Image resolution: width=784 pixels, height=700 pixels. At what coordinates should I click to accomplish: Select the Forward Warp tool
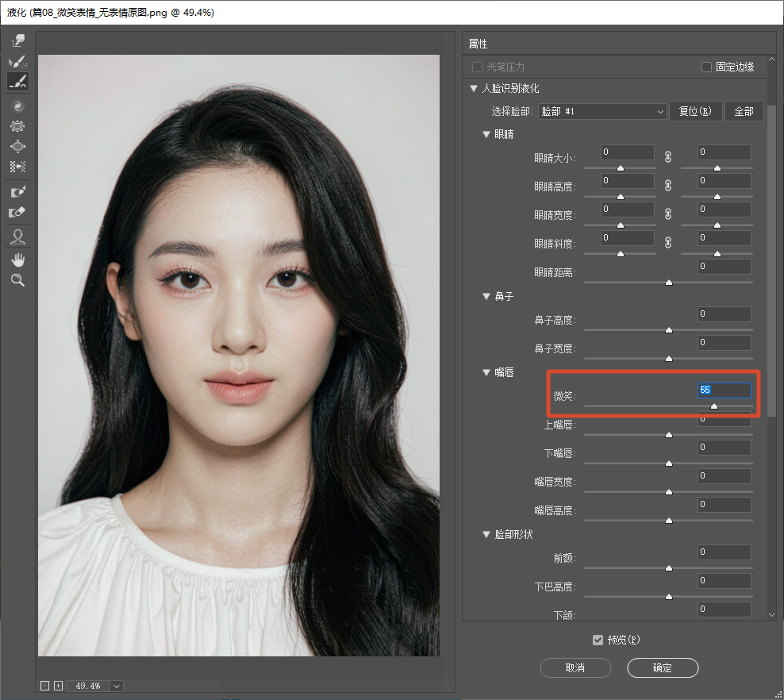[x=18, y=41]
